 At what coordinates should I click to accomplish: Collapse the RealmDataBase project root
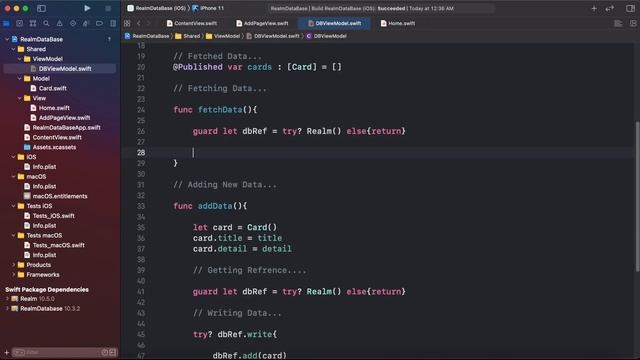(7, 39)
